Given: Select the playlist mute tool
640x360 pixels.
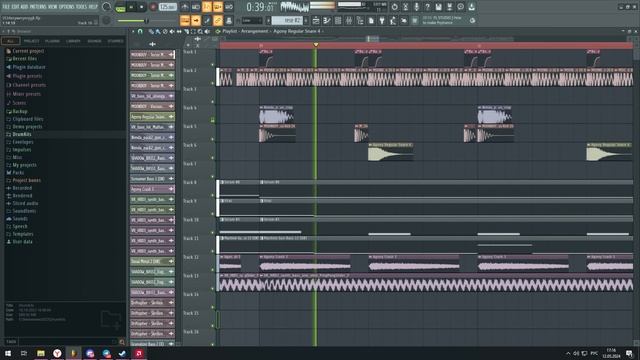Looking at the screenshot, I should (x=172, y=31).
